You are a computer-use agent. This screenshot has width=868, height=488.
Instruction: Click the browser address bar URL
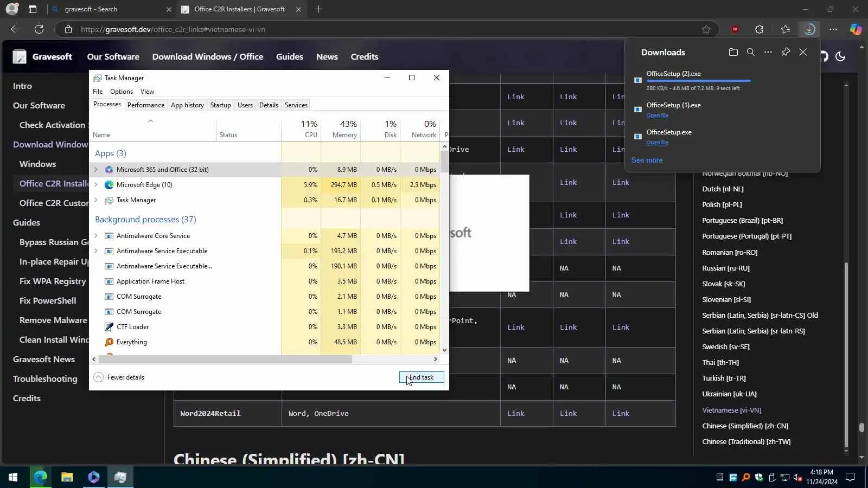(173, 29)
